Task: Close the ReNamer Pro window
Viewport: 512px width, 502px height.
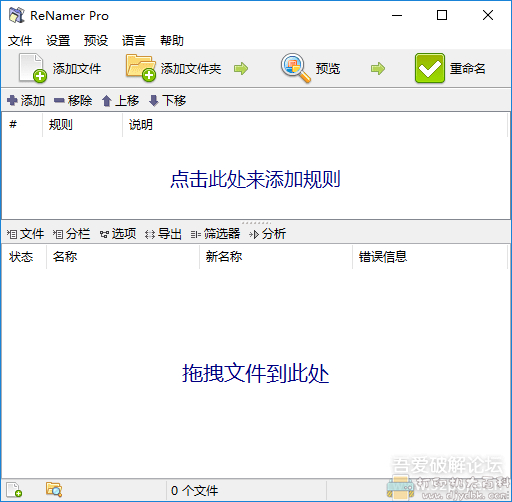Action: click(488, 15)
